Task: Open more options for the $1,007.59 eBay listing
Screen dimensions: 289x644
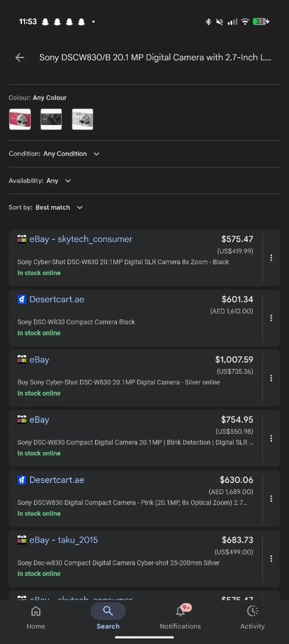Action: coord(271,378)
